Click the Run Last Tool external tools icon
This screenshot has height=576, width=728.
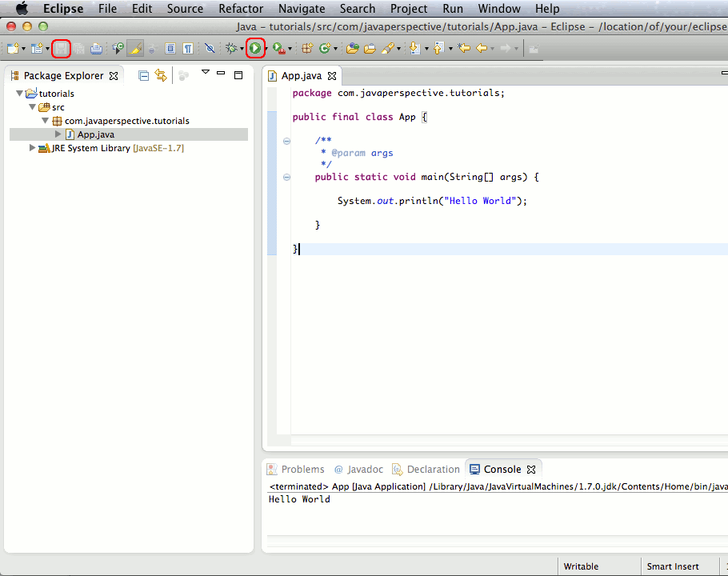click(x=279, y=48)
